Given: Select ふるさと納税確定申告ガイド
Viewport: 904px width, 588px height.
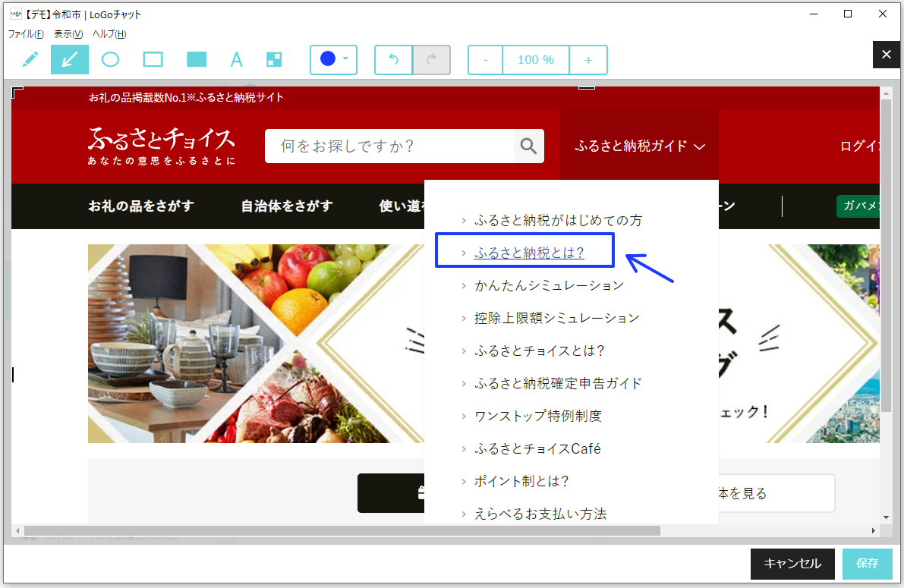Looking at the screenshot, I should tap(558, 383).
